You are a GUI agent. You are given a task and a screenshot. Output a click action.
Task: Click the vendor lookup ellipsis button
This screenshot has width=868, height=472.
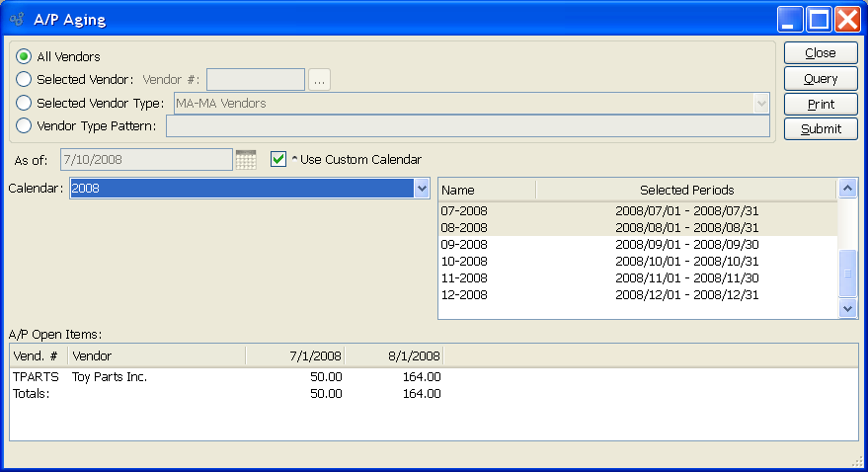pos(319,80)
